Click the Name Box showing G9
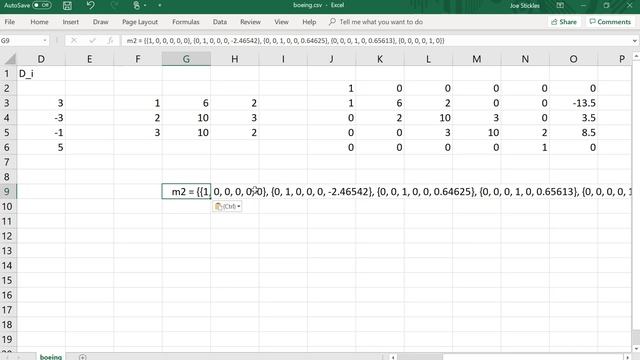The image size is (640, 360). [20, 40]
